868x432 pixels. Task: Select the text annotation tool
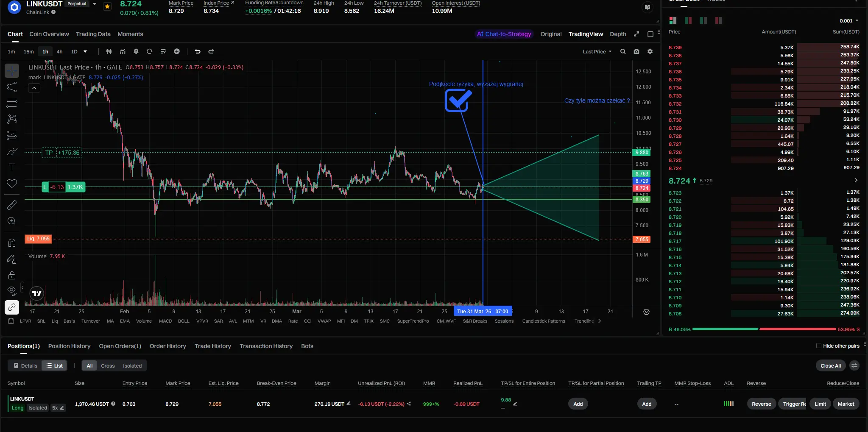click(x=12, y=167)
